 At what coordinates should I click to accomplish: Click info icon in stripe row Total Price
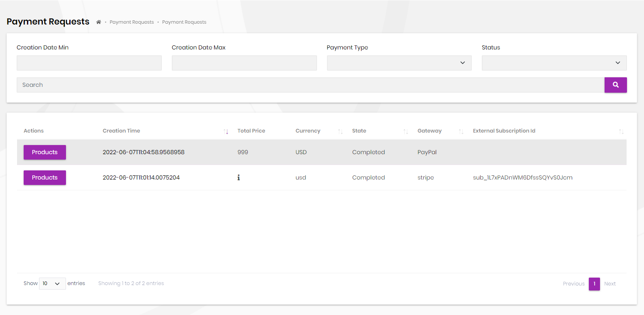point(239,177)
